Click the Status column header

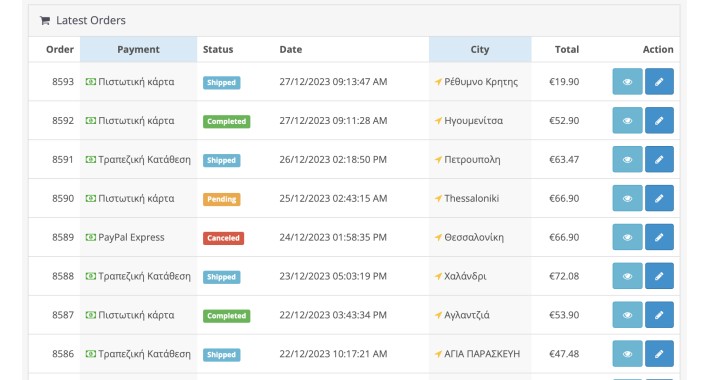click(x=218, y=49)
